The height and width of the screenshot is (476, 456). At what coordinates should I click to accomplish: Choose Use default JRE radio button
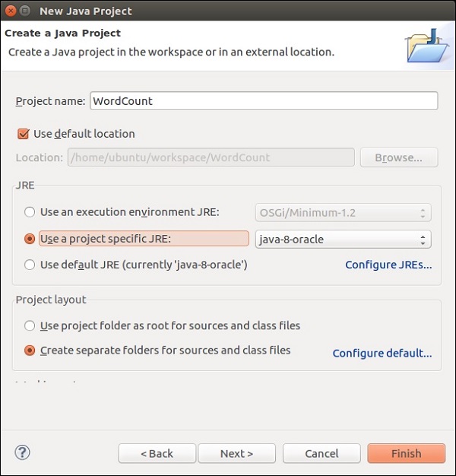click(30, 265)
